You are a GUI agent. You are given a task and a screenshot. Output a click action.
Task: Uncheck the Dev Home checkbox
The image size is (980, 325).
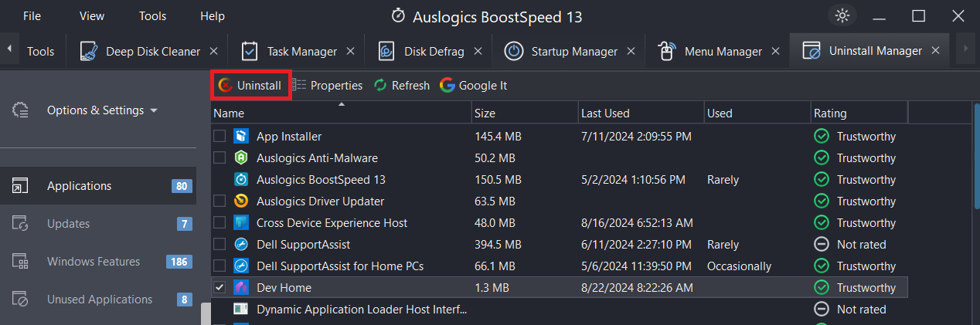(x=219, y=287)
